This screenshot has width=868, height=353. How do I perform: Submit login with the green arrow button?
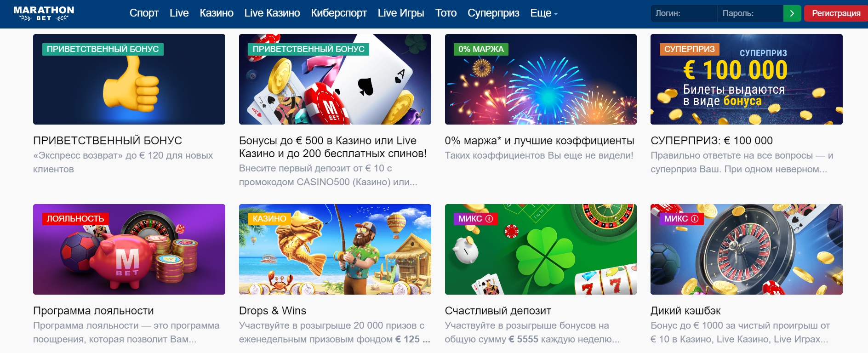[792, 13]
